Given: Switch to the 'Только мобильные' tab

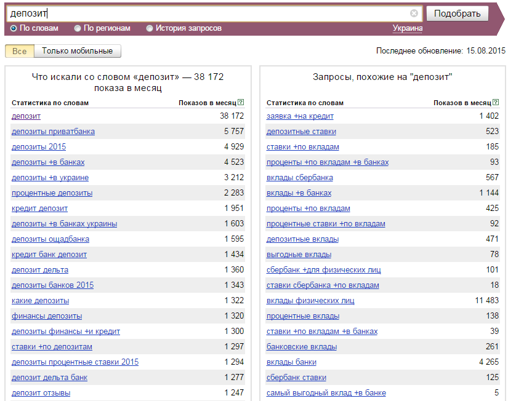Looking at the screenshot, I should (x=78, y=51).
